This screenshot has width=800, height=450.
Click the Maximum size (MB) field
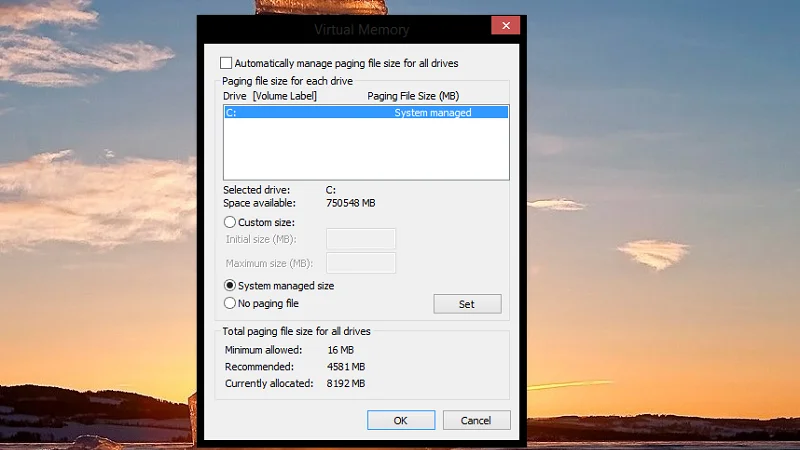361,263
